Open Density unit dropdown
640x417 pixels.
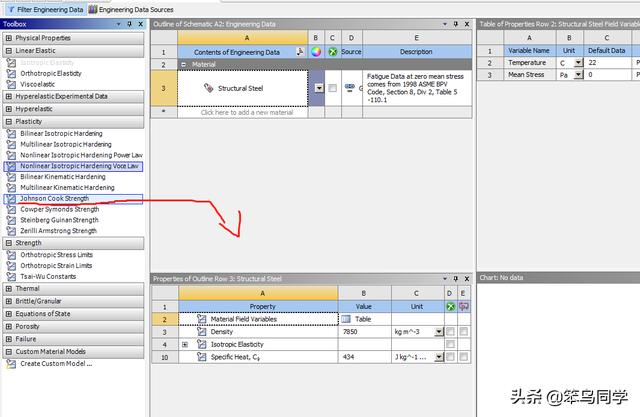438,331
